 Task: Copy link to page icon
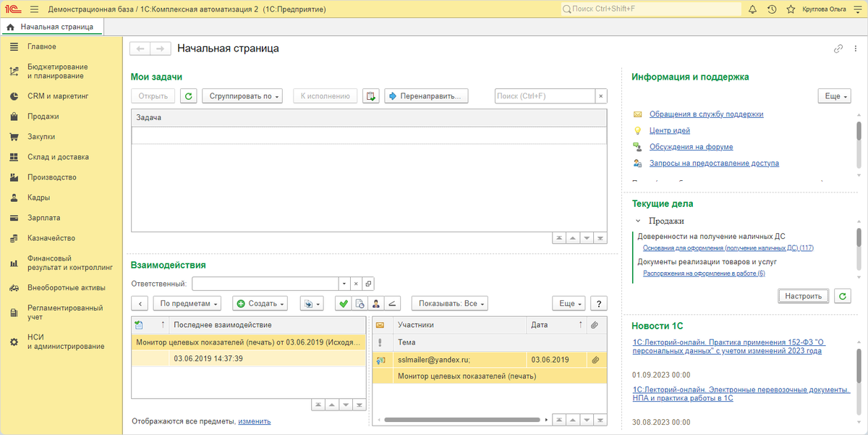[x=838, y=48]
